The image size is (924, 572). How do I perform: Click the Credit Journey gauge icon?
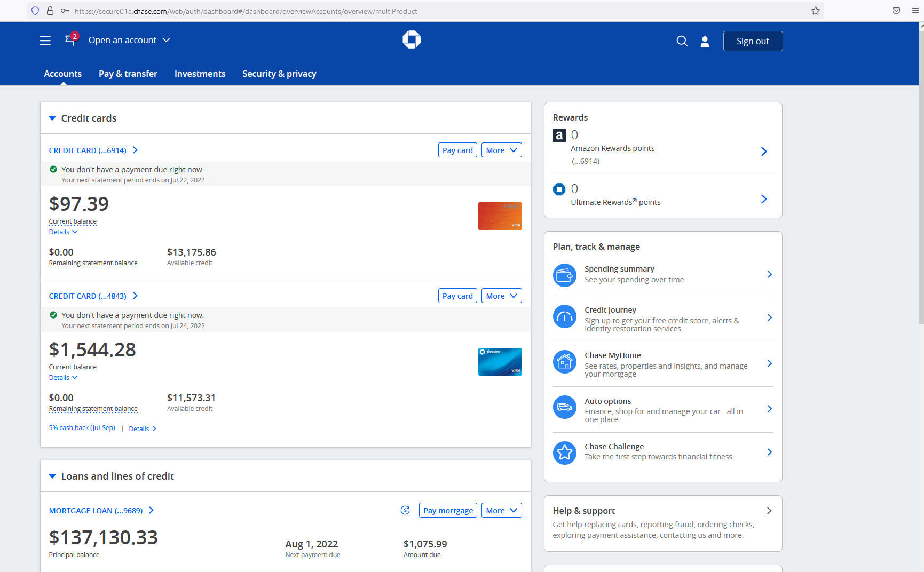tap(565, 316)
